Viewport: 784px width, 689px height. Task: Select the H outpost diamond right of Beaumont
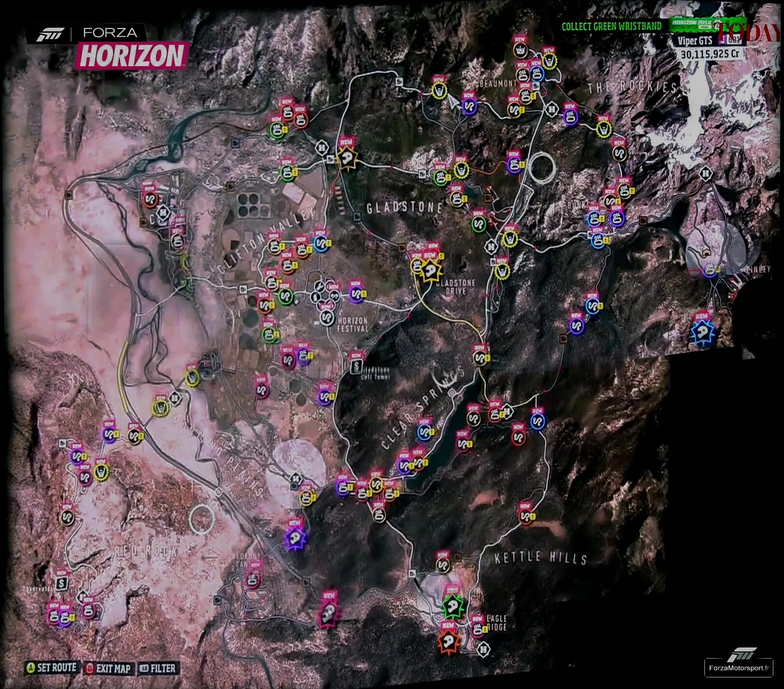pos(552,110)
